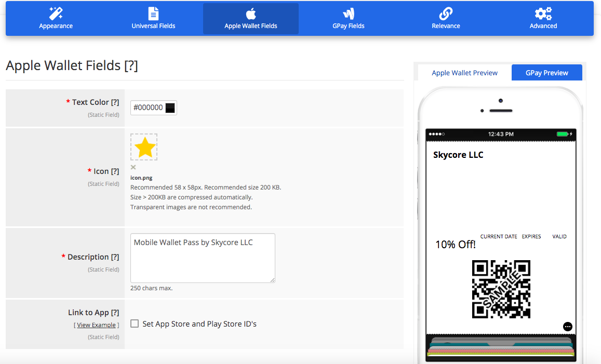Viewport: 601px width, 364px height.
Task: Show the Apple Wallet Preview
Action: coord(464,73)
